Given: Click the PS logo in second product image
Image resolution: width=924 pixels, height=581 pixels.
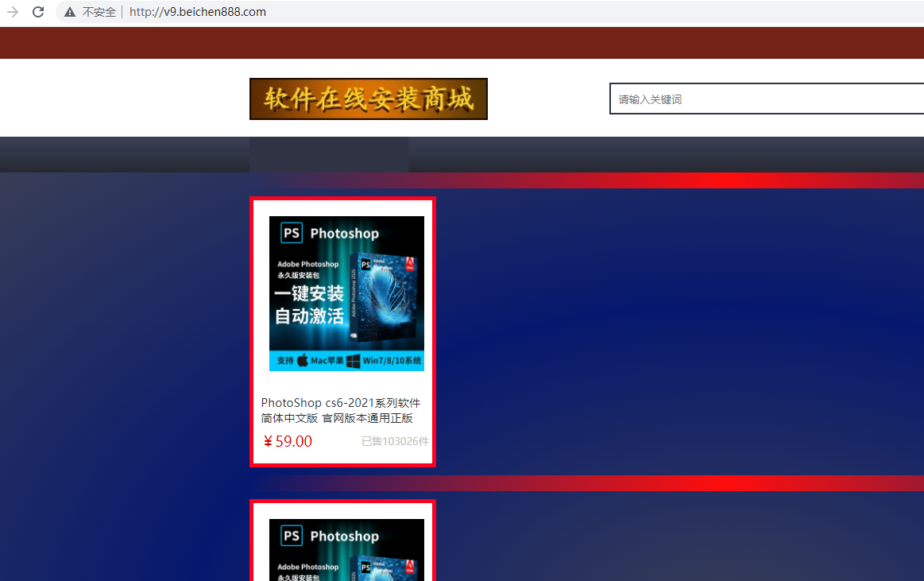Looking at the screenshot, I should click(292, 536).
